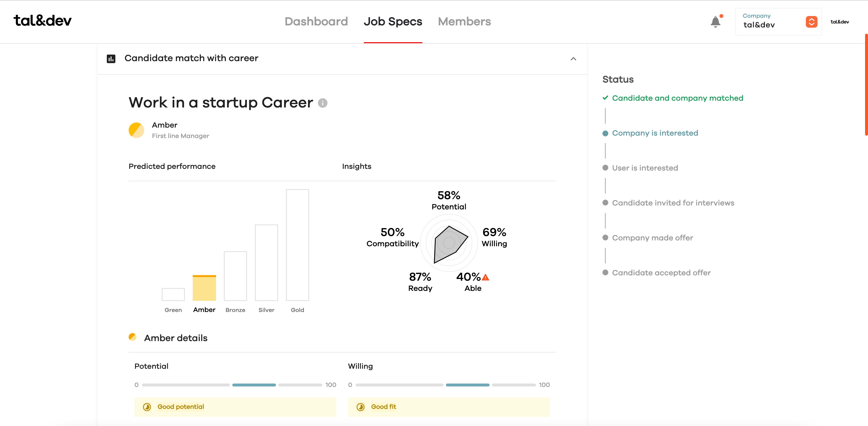This screenshot has height=426, width=868.
Task: Click the info icon beside Career title
Action: coord(323,103)
